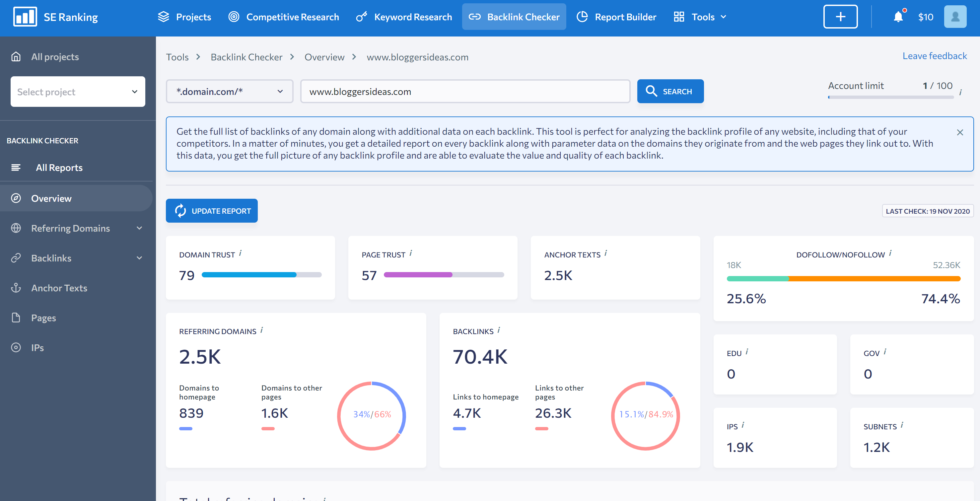
Task: Go to All projects via the home icon
Action: [x=55, y=56]
